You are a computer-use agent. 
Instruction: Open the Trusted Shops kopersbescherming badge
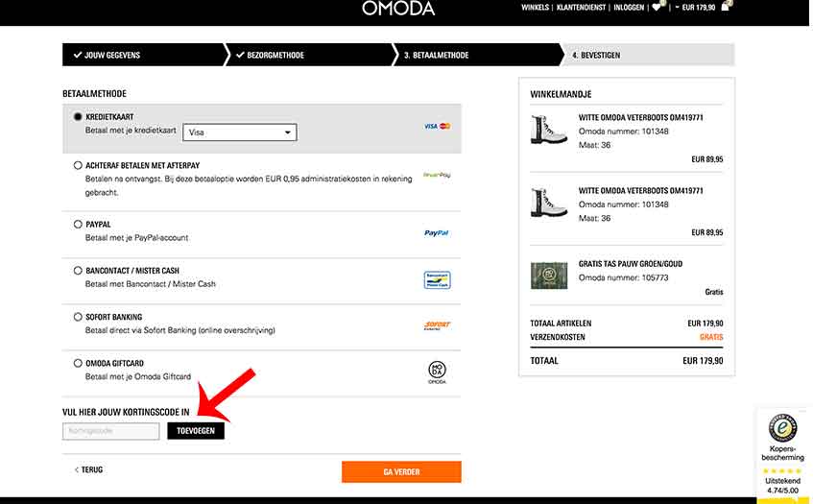[x=782, y=455]
